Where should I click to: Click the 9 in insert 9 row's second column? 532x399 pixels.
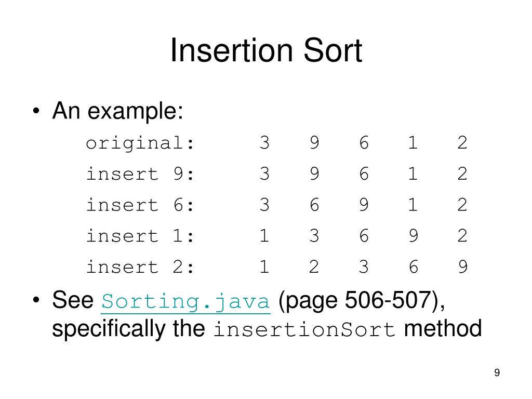click(314, 174)
